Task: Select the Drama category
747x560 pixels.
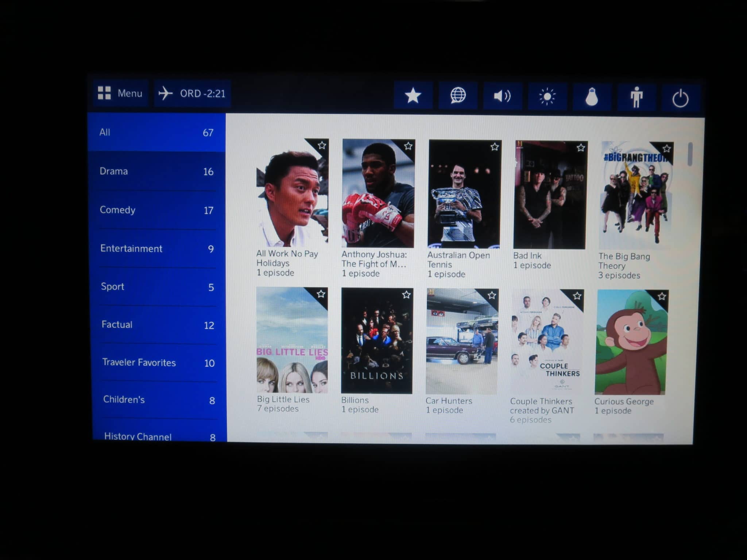Action: click(x=157, y=171)
